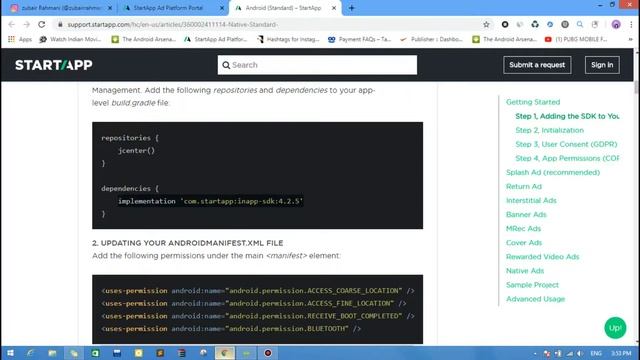
Task: Open the Chrome three-dot menu
Action: pyautogui.click(x=631, y=24)
